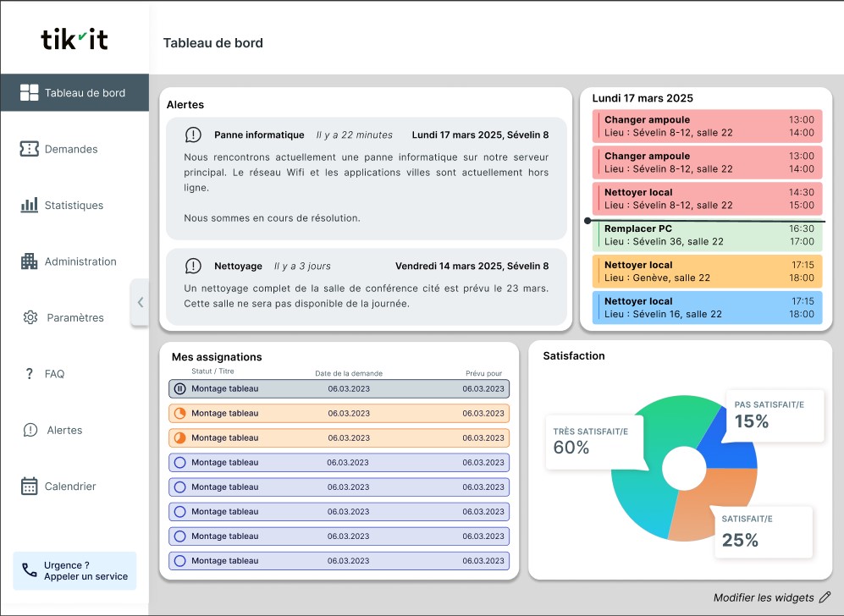Click the pencil icon beside Modifier les widgets
The width and height of the screenshot is (844, 616).
pyautogui.click(x=825, y=597)
